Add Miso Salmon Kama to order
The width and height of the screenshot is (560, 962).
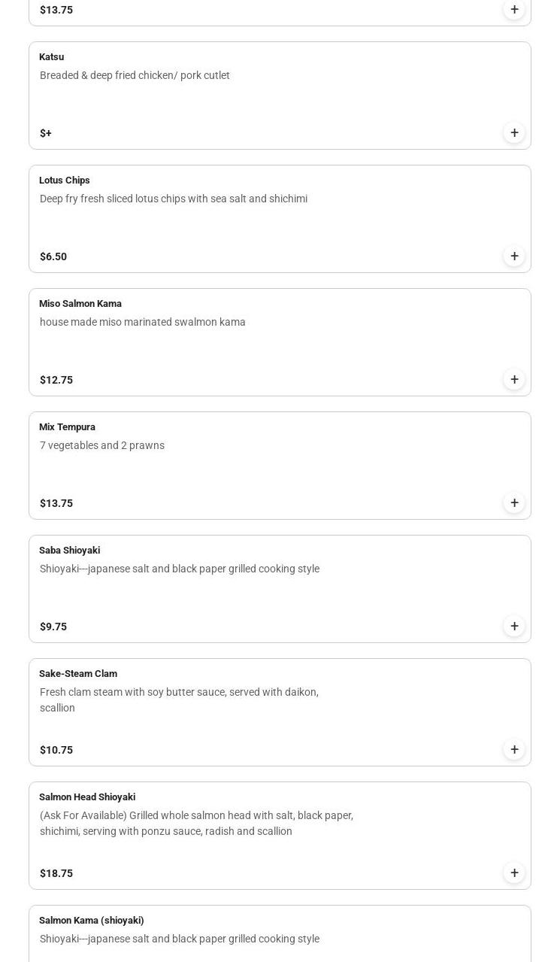coord(514,380)
